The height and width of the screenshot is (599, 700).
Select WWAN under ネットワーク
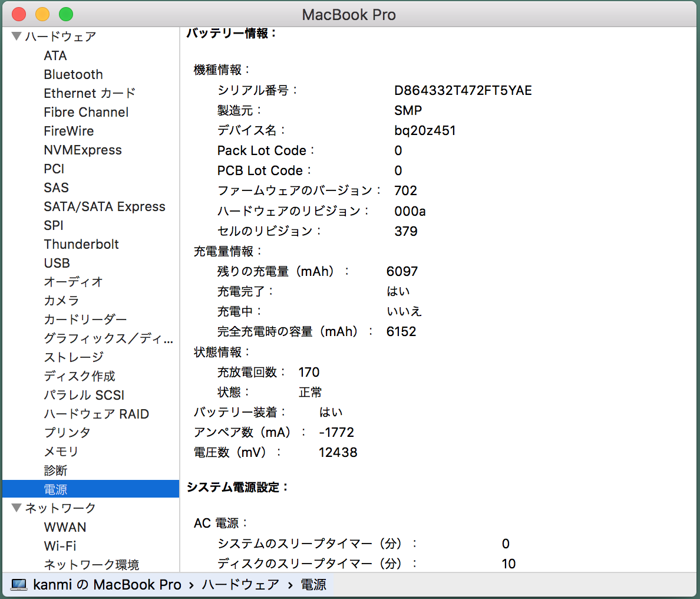(65, 526)
